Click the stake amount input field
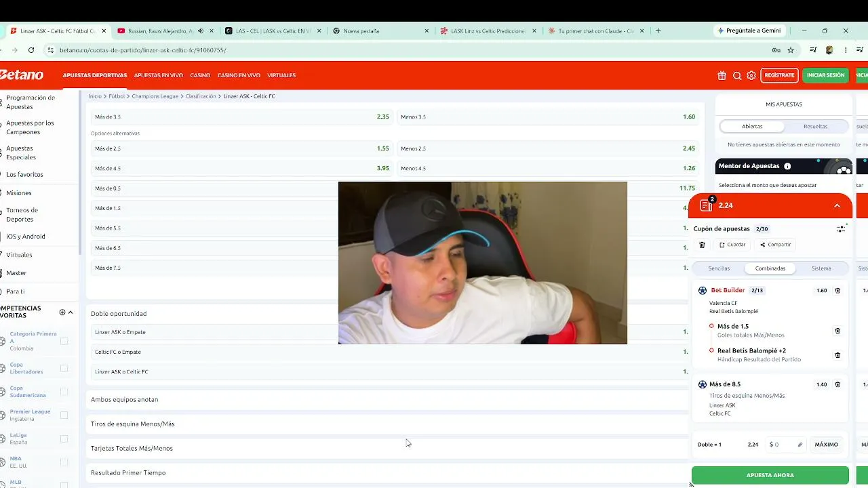The height and width of the screenshot is (488, 868). point(786,445)
